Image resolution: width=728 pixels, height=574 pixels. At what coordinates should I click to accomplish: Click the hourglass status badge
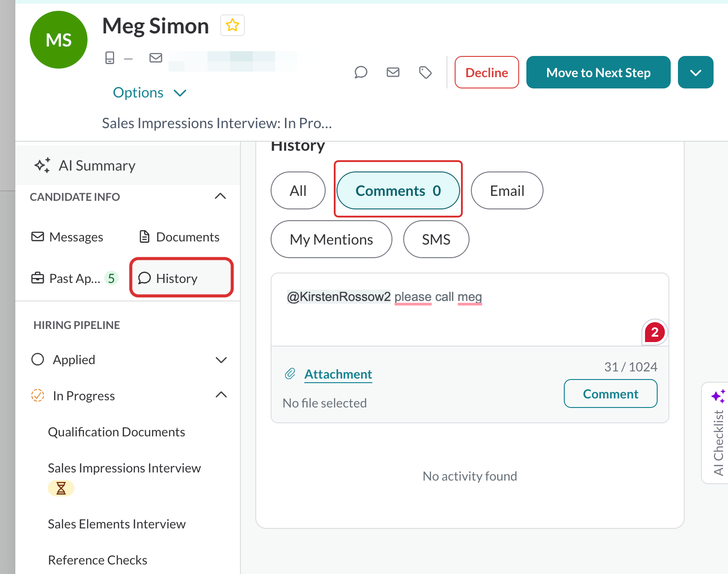pyautogui.click(x=61, y=488)
